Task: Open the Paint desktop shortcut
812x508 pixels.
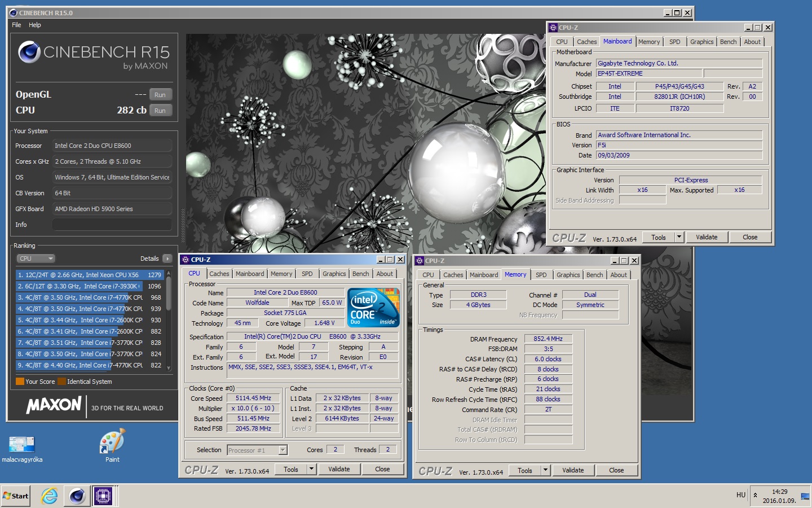Action: (x=112, y=446)
